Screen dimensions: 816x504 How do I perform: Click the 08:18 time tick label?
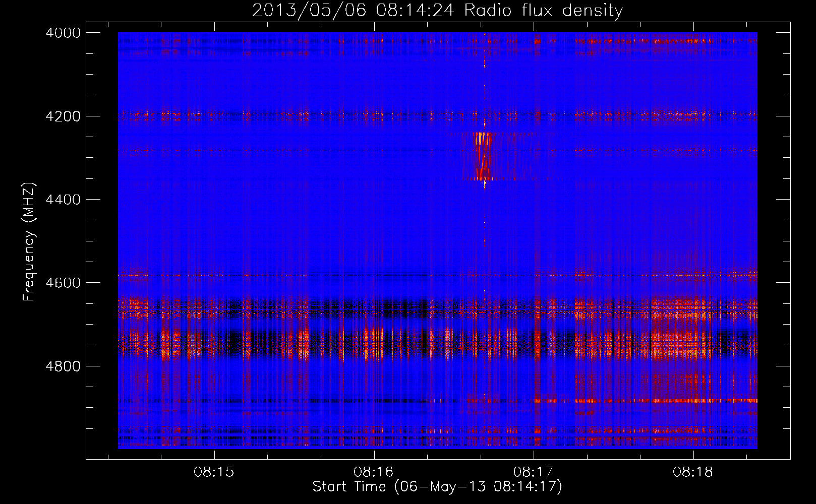pos(693,472)
